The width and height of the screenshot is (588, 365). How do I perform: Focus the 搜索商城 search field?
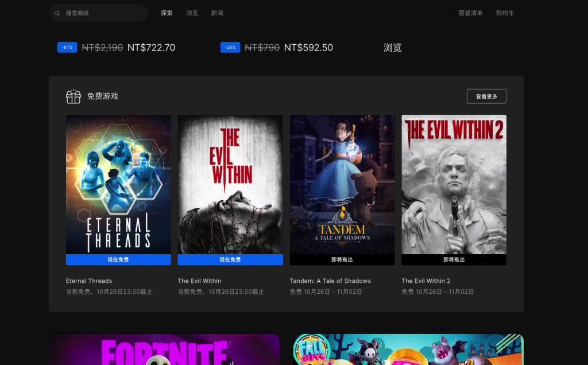pyautogui.click(x=98, y=13)
